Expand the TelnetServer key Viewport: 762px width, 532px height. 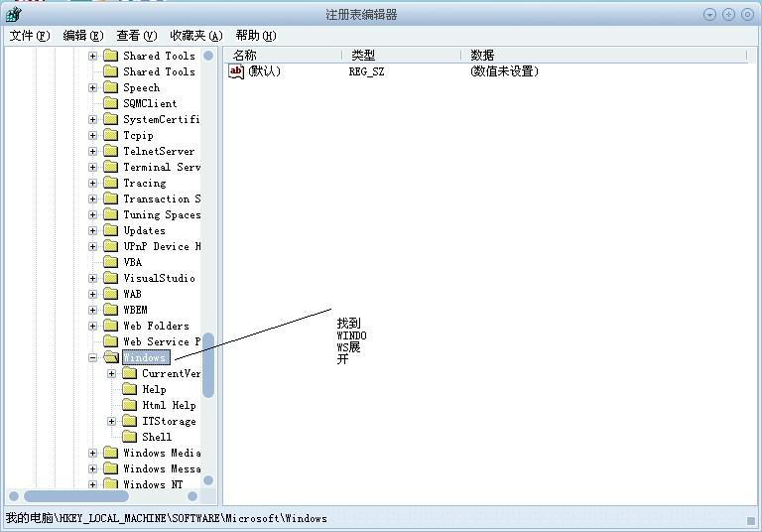92,151
